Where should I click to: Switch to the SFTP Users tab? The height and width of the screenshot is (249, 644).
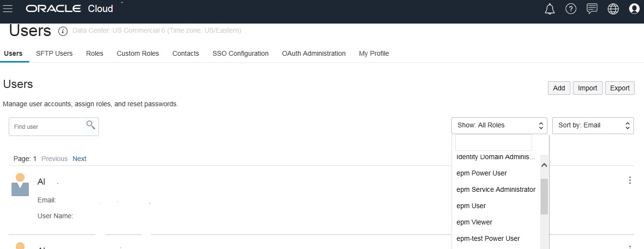click(54, 53)
